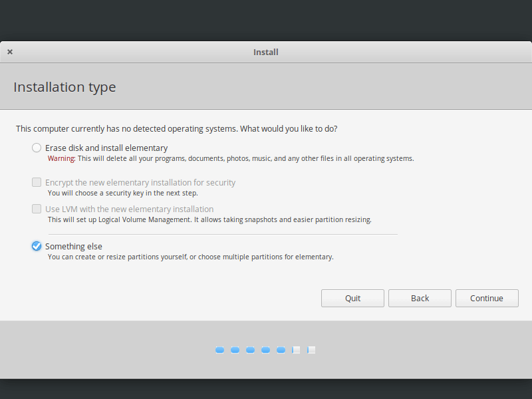Select the Erase disk and install elementary radio button
This screenshot has width=532, height=399.
(x=37, y=148)
